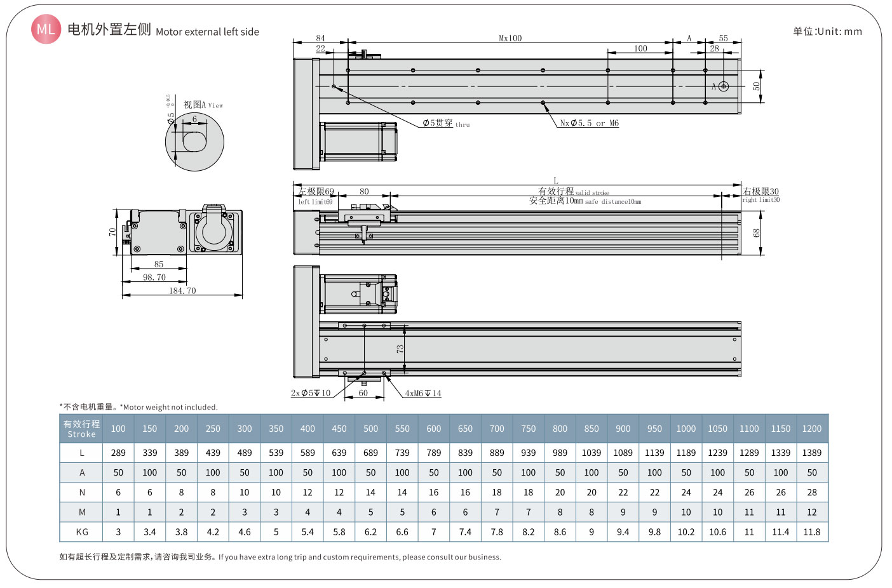Click the '左极限69' left limit label

coord(316,192)
